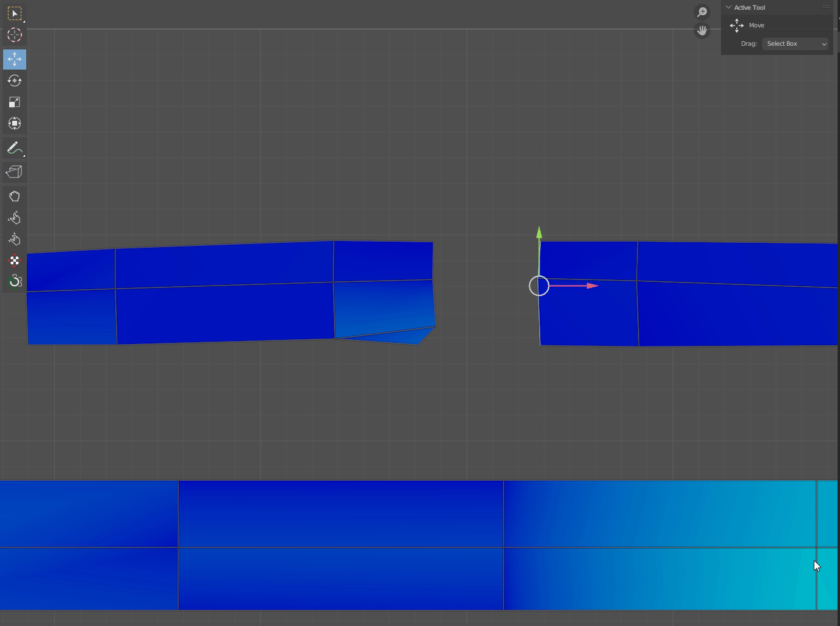This screenshot has width=840, height=626.
Task: Select the Scale tool
Action: [15, 102]
